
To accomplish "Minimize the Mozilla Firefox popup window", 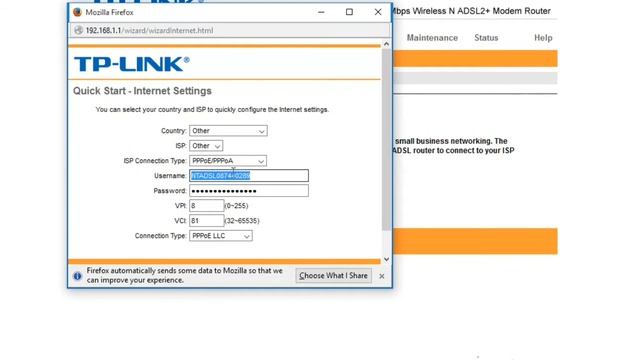I will 321,12.
